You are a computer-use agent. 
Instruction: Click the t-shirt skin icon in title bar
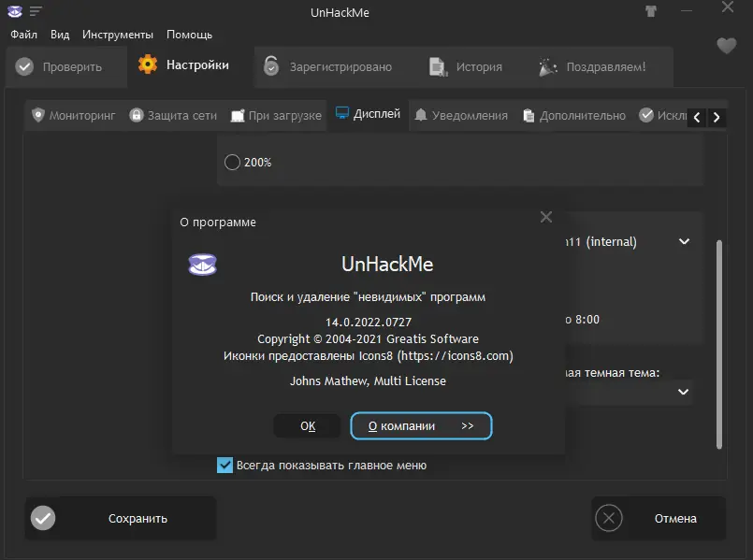pyautogui.click(x=651, y=11)
